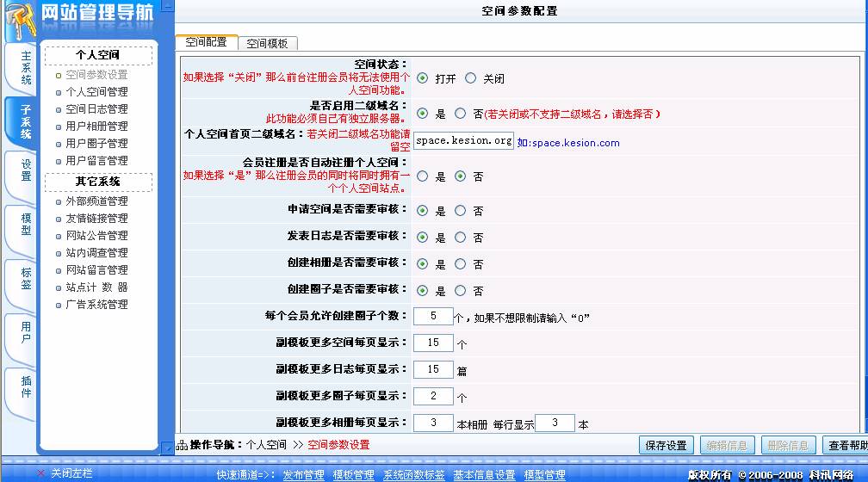The width and height of the screenshot is (868, 482).
Task: Click the keys logo icon
Action: (19, 19)
